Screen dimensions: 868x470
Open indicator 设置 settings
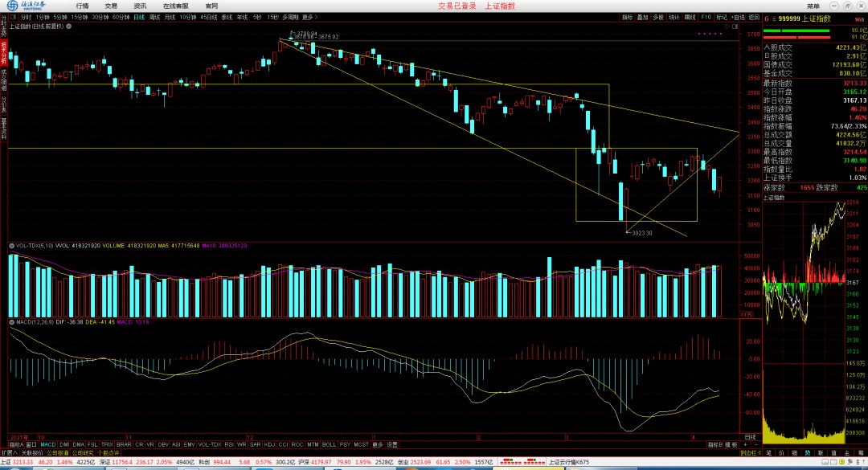(392, 444)
